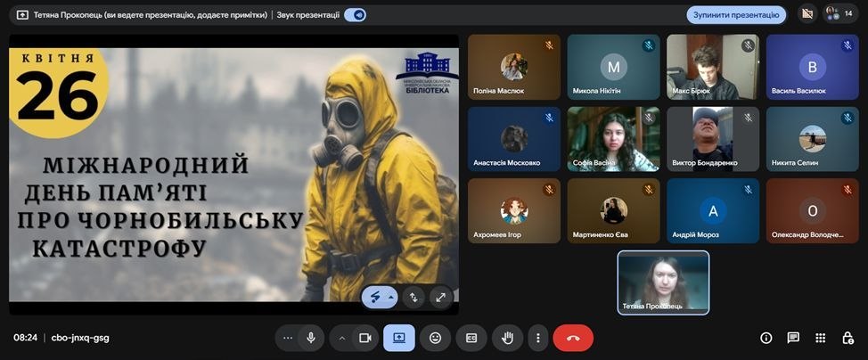Click the highlighted present screen icon
This screenshot has height=360, width=868.
coord(399,338)
